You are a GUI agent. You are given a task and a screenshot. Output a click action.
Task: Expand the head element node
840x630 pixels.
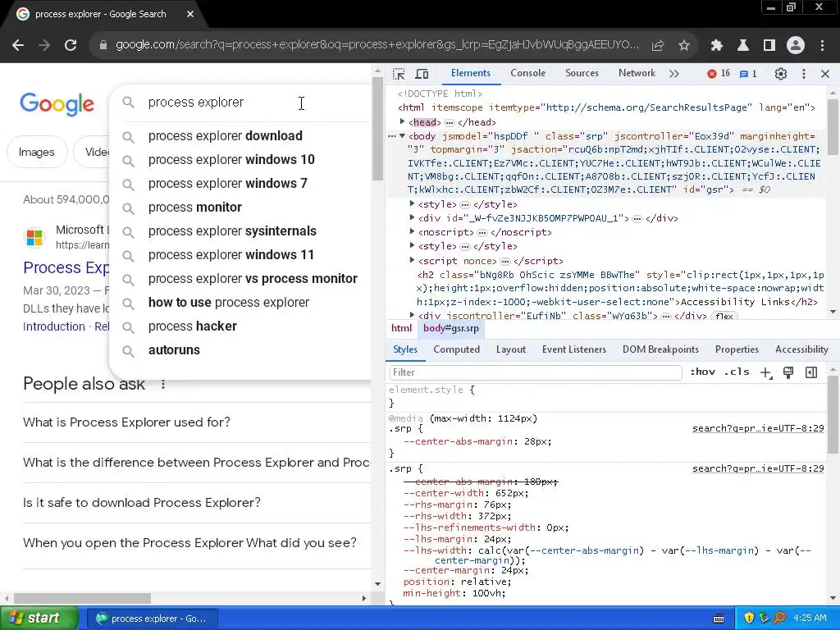(x=402, y=122)
